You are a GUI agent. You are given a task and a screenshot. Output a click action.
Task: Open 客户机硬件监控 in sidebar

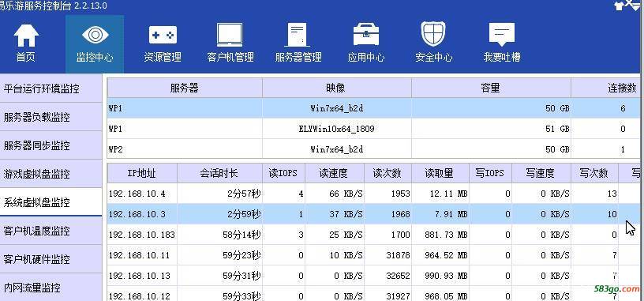click(51, 259)
